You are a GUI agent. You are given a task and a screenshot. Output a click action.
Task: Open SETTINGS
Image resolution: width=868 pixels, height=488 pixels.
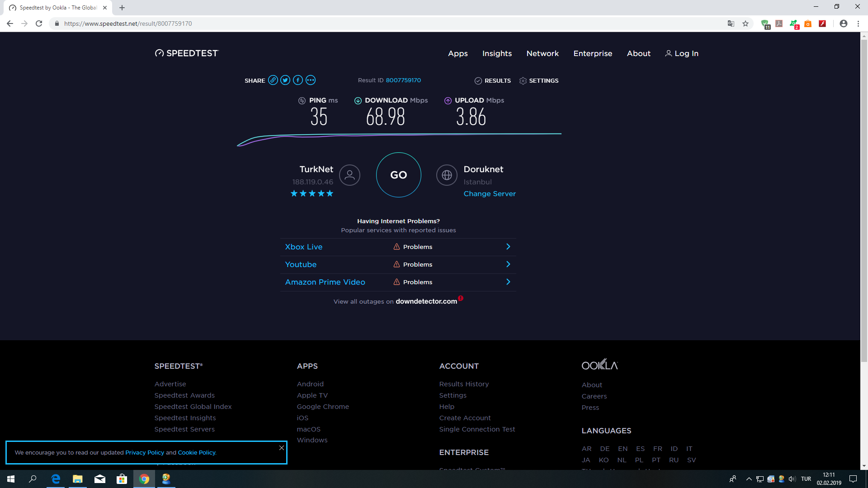click(x=539, y=80)
